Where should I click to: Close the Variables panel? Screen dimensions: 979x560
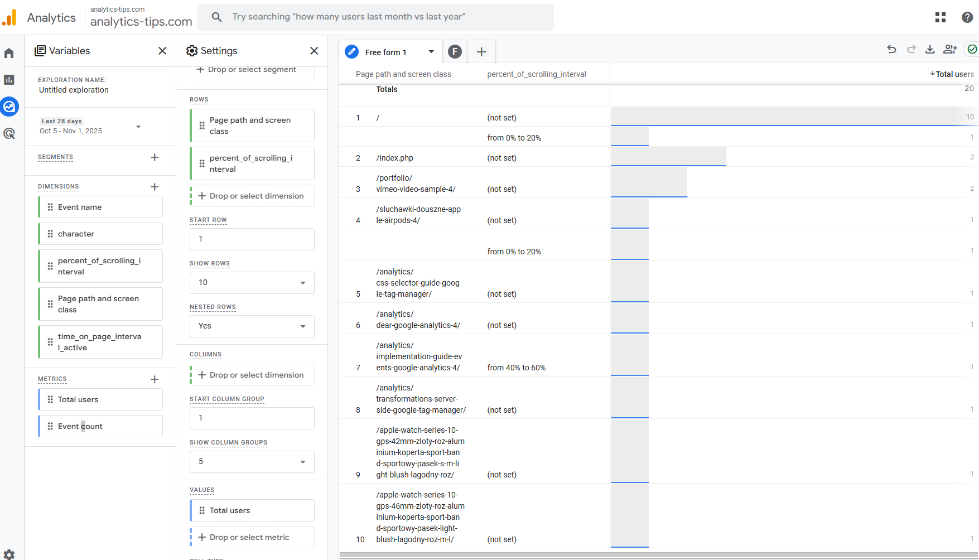click(x=162, y=51)
